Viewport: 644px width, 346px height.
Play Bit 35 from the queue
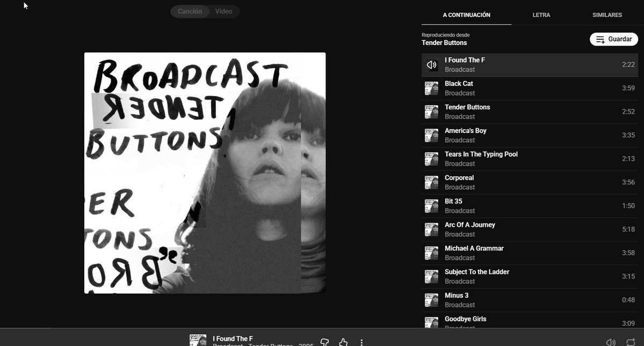(x=530, y=206)
